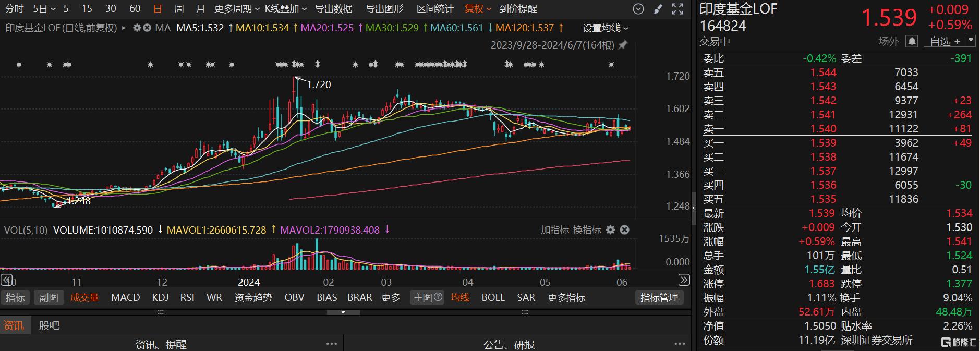Select WR indicator
Image resolution: width=980 pixels, height=351 pixels.
(214, 297)
